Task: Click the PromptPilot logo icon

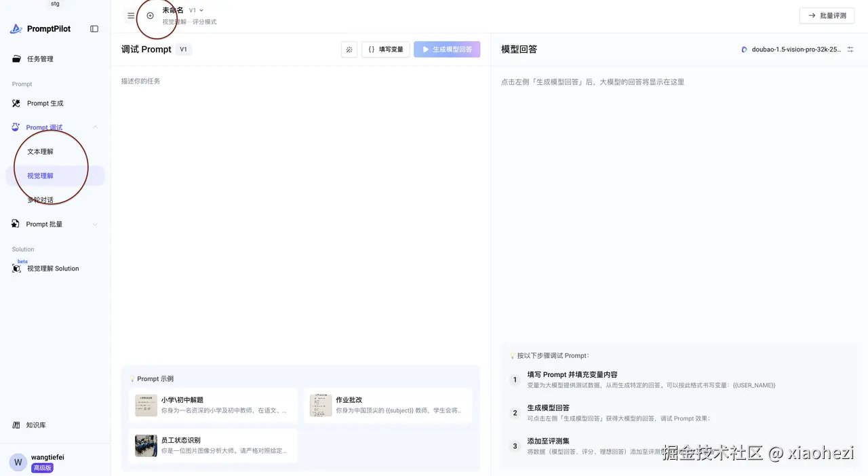Action: tap(16, 29)
